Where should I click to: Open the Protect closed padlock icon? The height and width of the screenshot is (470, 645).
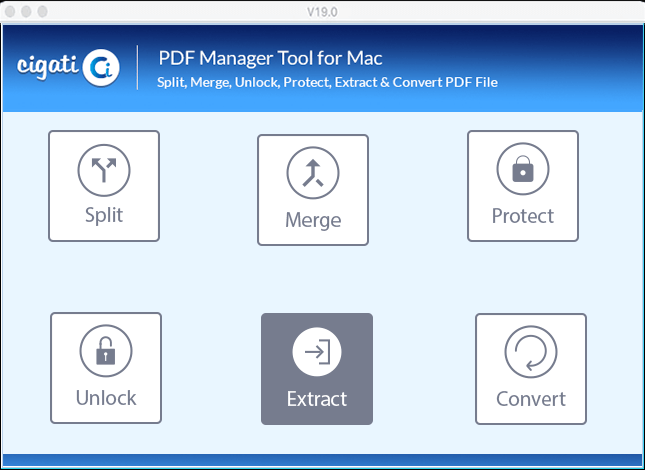[523, 169]
